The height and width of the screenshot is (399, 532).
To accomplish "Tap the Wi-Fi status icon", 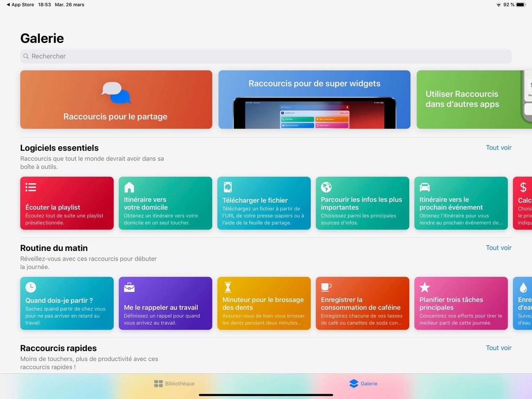I will [x=498, y=5].
